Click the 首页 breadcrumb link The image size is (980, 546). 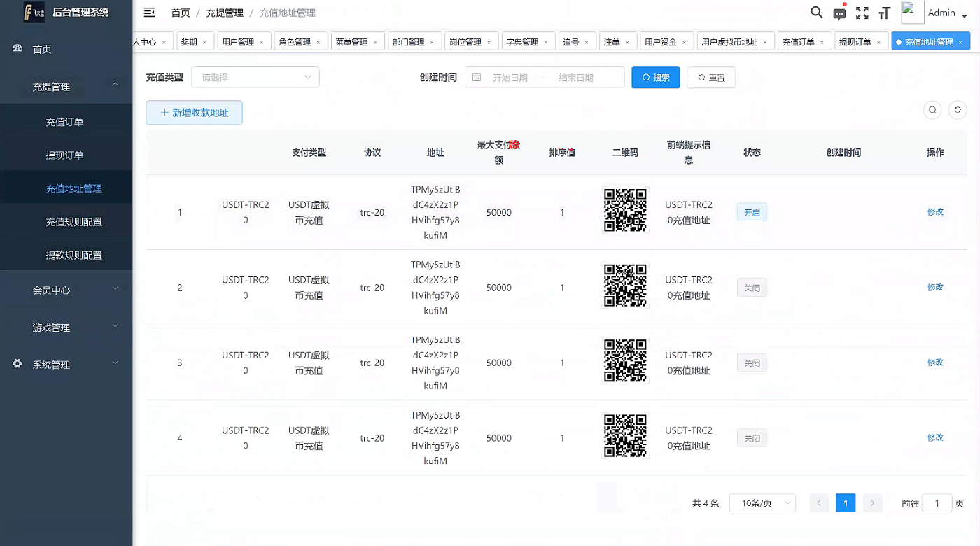(181, 13)
